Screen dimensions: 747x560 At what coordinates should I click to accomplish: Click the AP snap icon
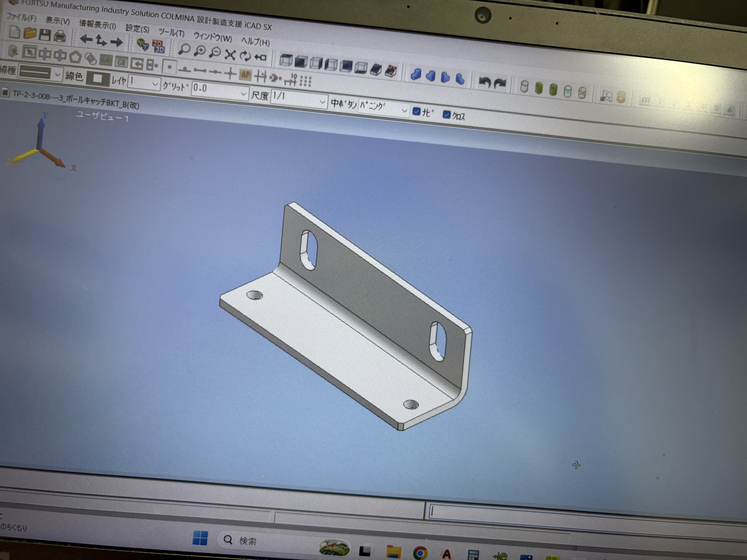coord(245,75)
